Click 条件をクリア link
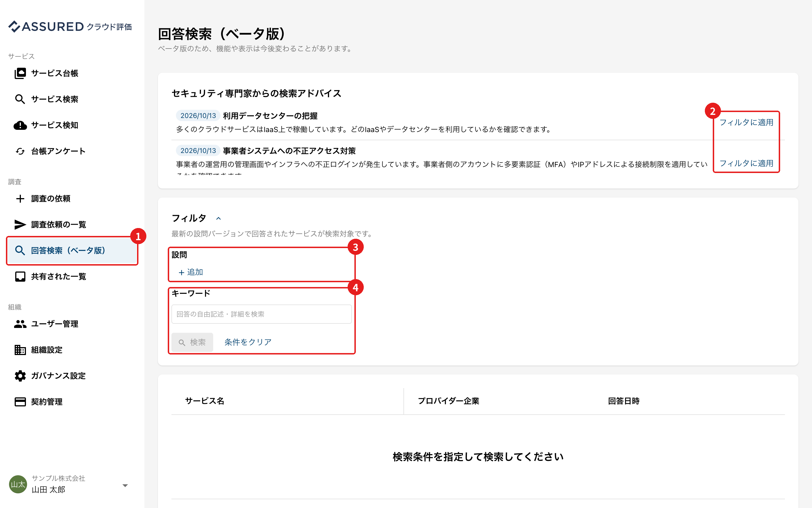This screenshot has height=508, width=812. point(248,342)
